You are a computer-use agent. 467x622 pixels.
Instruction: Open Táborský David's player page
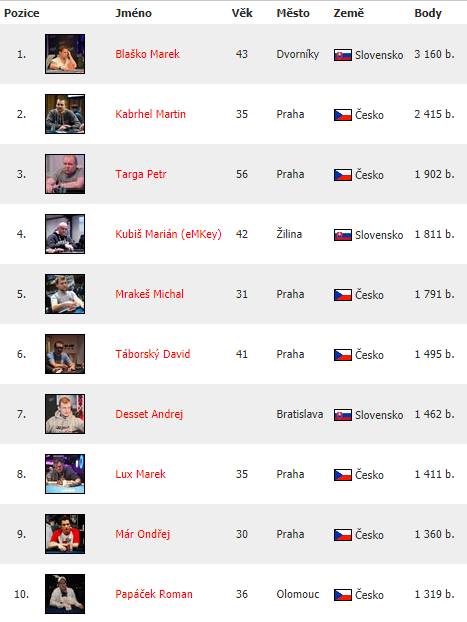pyautogui.click(x=153, y=354)
